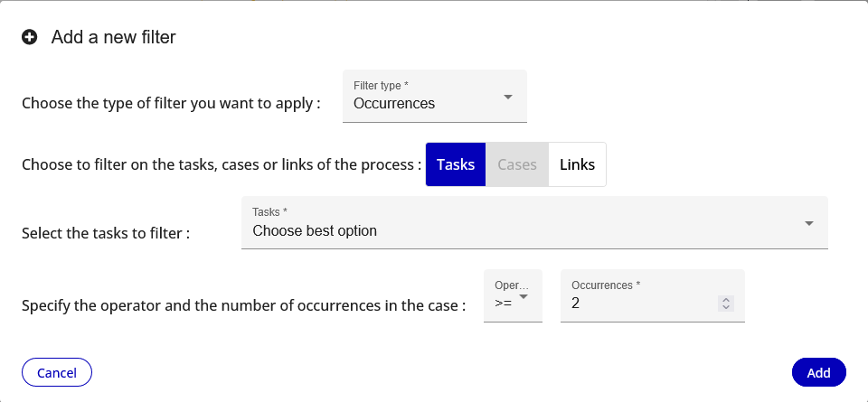The image size is (868, 402).
Task: Cancel the new filter dialog
Action: point(56,372)
